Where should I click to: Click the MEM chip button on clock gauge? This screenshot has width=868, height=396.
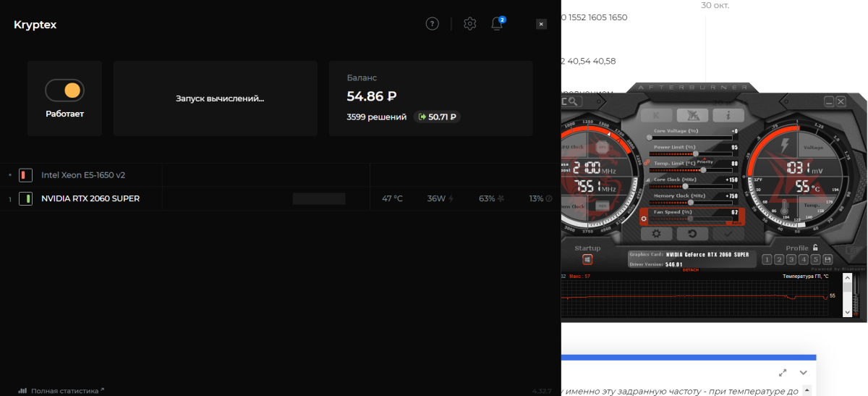coord(602,206)
